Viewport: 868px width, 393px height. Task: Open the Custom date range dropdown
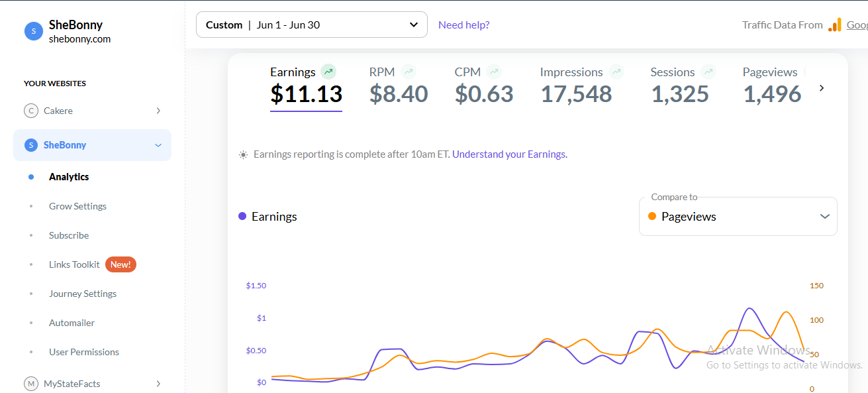(x=312, y=25)
